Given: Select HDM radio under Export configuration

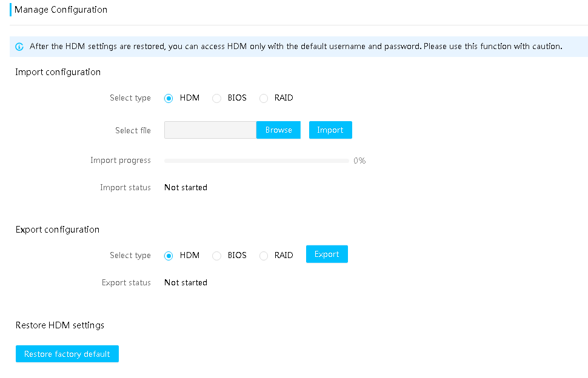Looking at the screenshot, I should pyautogui.click(x=169, y=256).
